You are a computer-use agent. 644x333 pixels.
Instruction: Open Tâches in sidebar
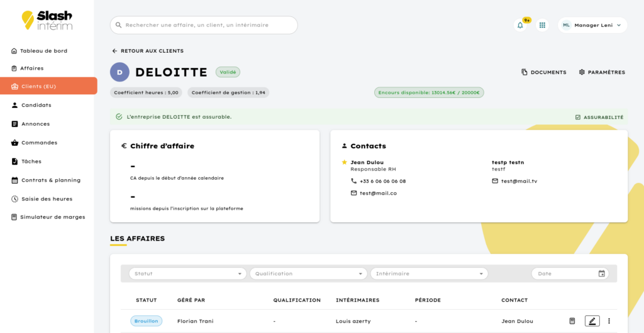click(x=31, y=161)
